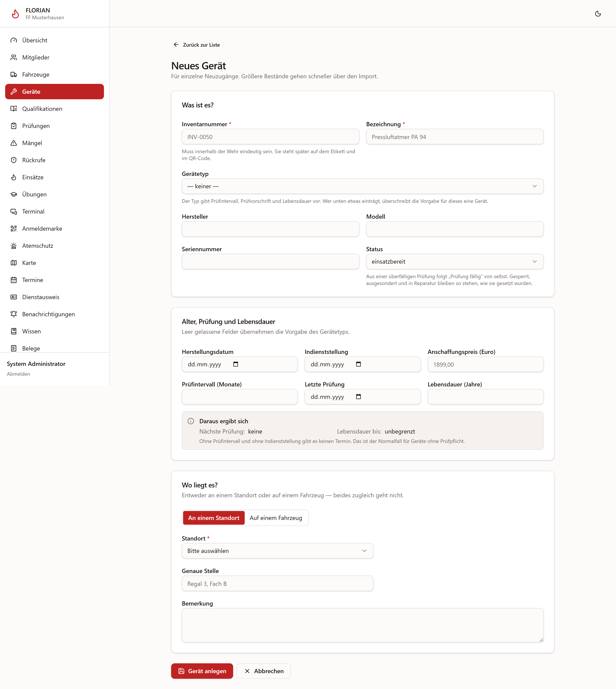Switch the location to Auf einem Fahrzeug
Viewport: 616px width, 689px height.
point(276,518)
